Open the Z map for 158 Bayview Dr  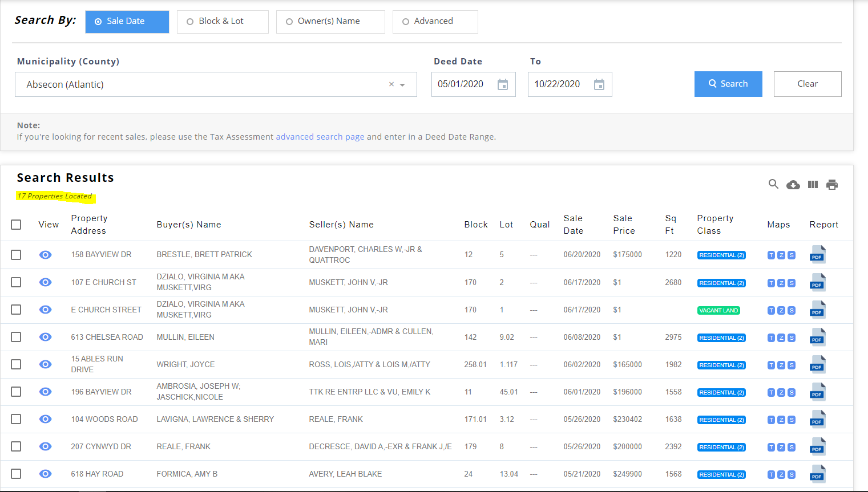point(781,255)
